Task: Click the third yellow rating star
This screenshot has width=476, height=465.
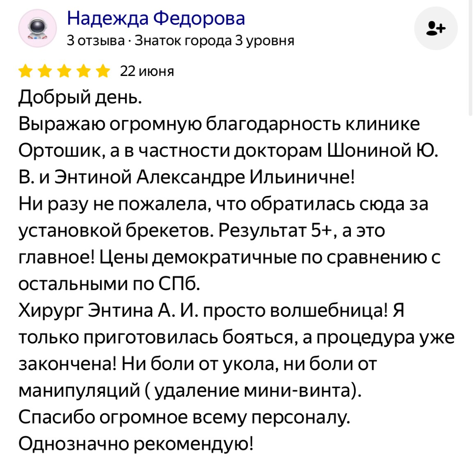Action: click(x=64, y=71)
